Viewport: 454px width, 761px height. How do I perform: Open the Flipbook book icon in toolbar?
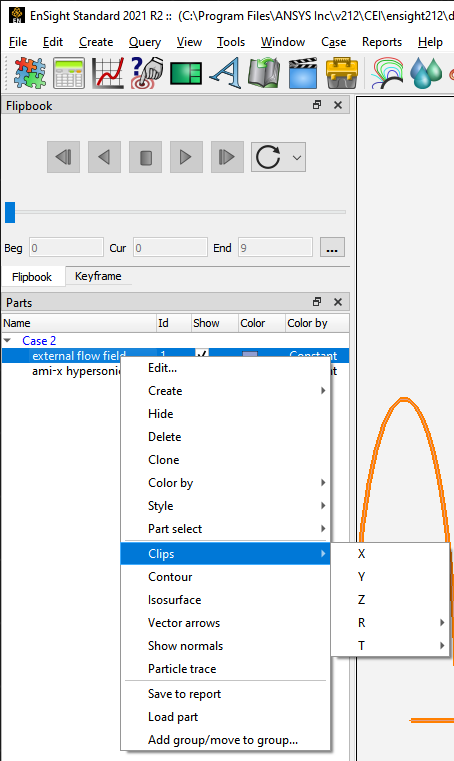click(x=264, y=73)
